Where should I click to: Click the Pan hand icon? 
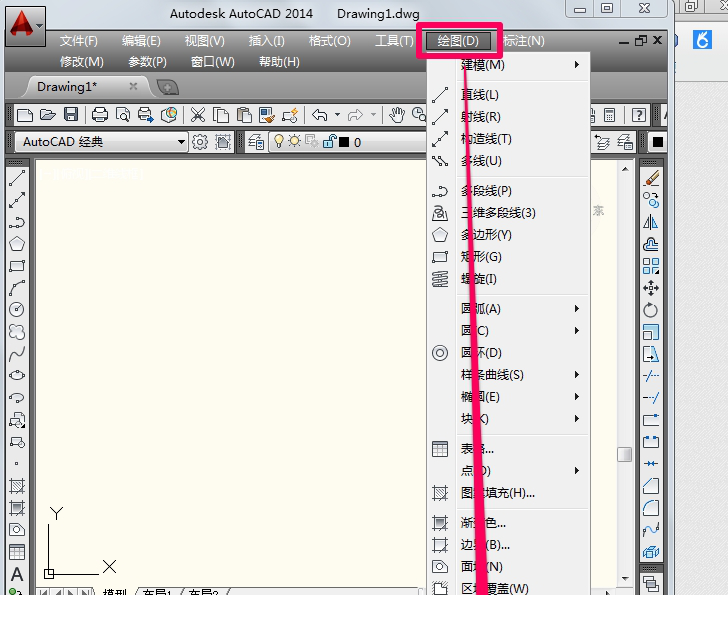pyautogui.click(x=397, y=115)
